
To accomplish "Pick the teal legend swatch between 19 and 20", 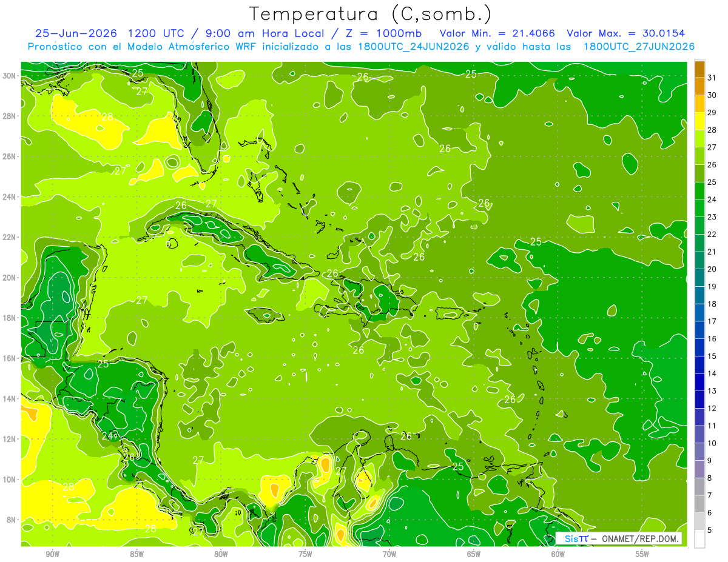I will click(x=700, y=278).
